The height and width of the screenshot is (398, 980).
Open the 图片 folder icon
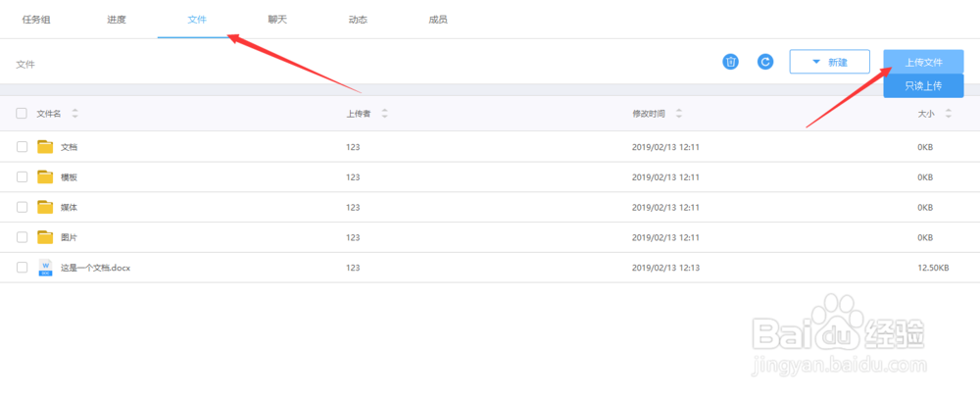coord(45,237)
